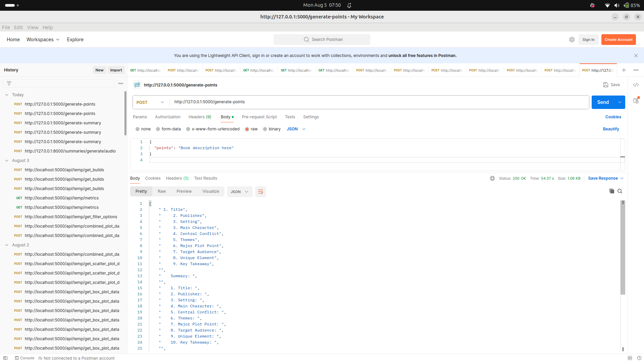Open the settings gear icon

[572, 40]
